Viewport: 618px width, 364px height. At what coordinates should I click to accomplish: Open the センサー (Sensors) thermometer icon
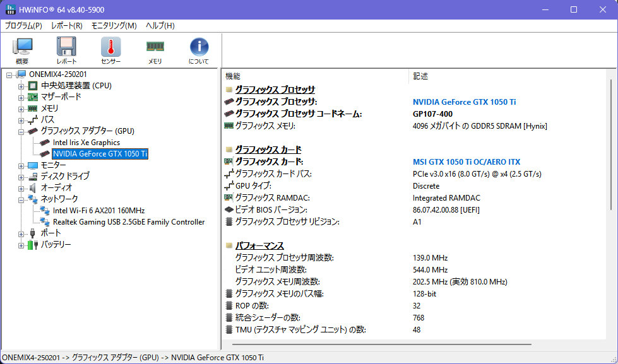tap(110, 50)
